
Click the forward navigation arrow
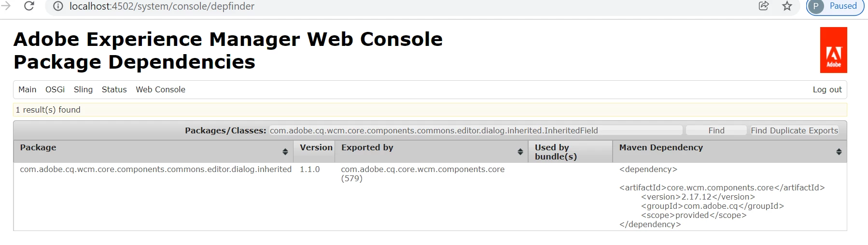[x=6, y=6]
